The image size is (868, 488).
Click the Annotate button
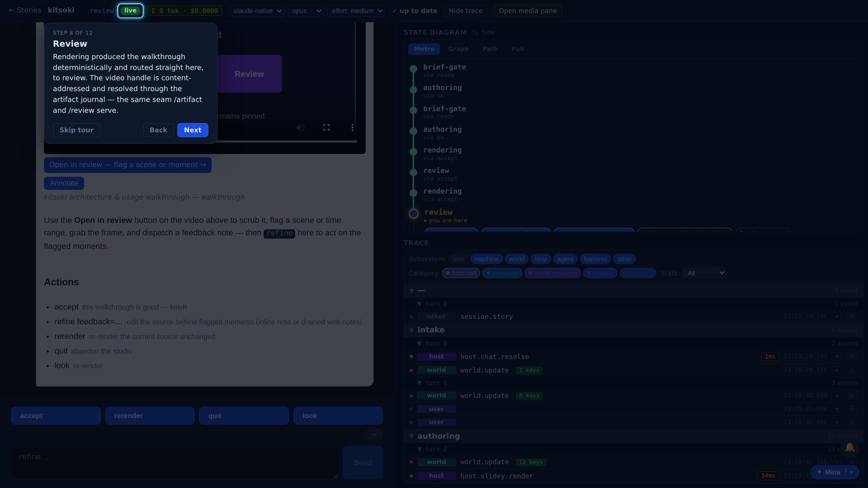pyautogui.click(x=64, y=183)
